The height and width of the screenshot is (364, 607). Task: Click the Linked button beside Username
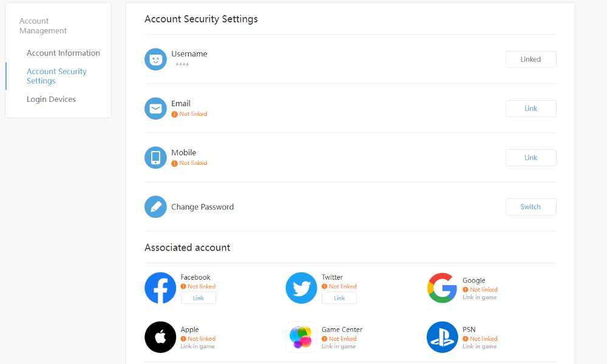click(531, 59)
